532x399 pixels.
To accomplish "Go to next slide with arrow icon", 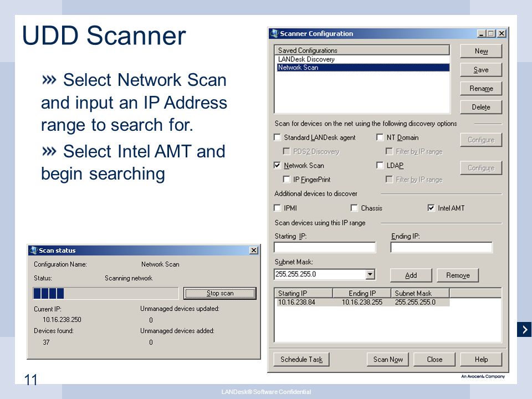I will click(x=524, y=329).
